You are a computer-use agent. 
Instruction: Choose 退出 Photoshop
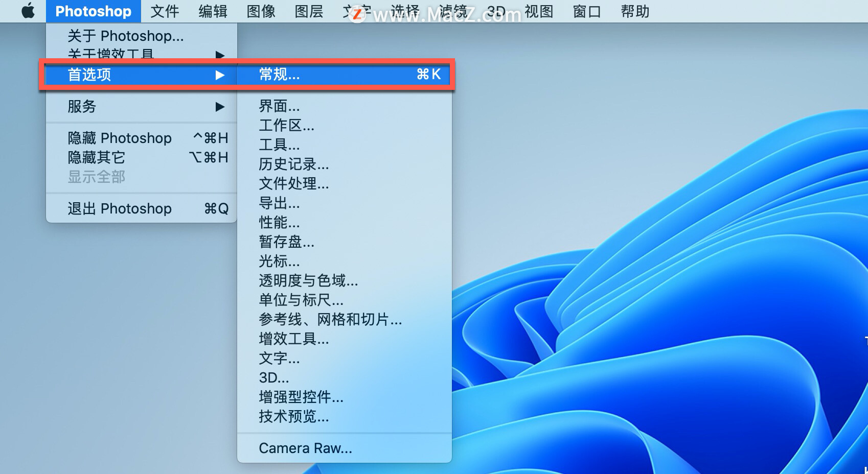point(142,208)
